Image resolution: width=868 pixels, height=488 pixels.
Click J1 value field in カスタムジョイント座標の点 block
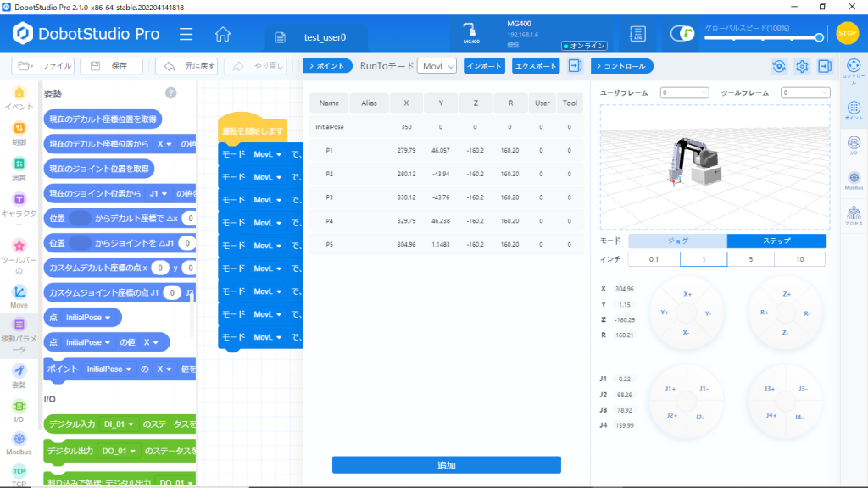tap(172, 292)
